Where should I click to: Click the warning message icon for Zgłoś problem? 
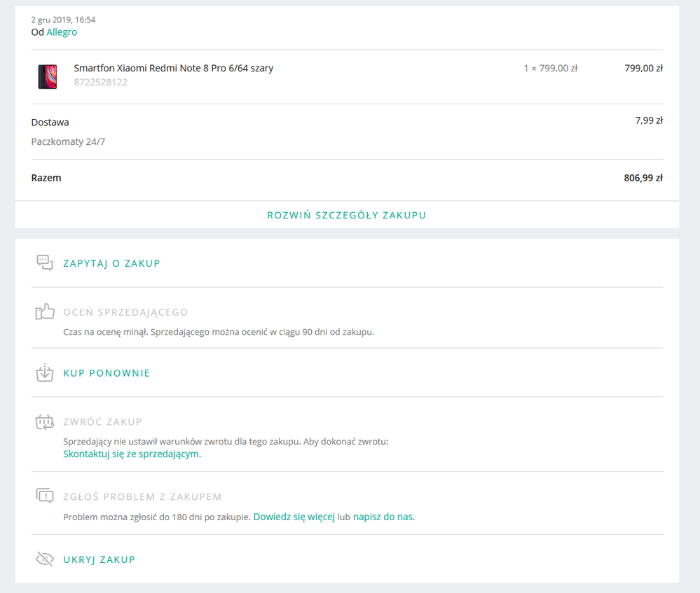click(45, 496)
